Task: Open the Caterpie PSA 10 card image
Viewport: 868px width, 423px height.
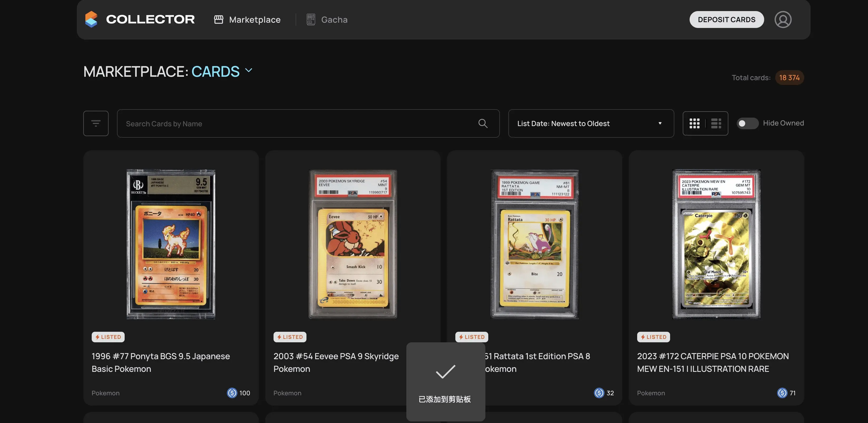Action: 716,244
